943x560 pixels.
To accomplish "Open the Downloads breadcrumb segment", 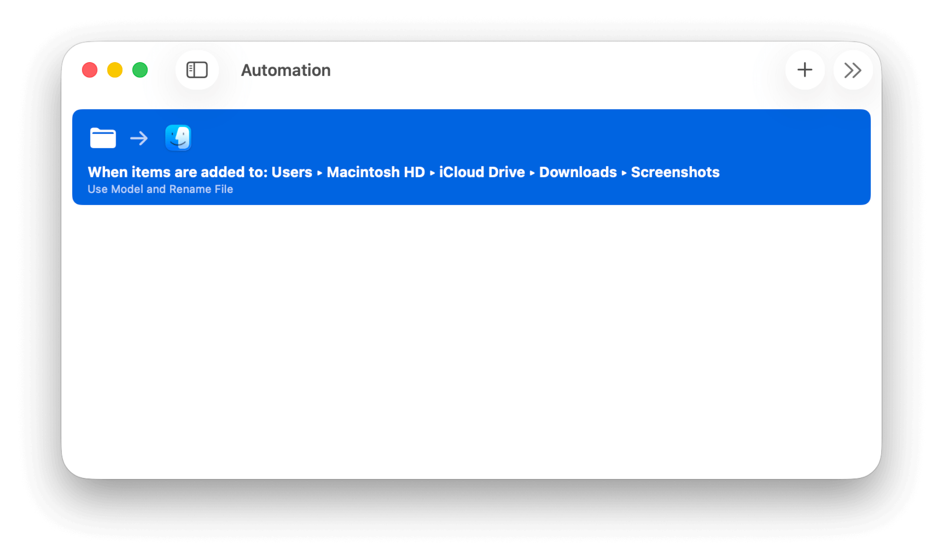I will [x=578, y=172].
